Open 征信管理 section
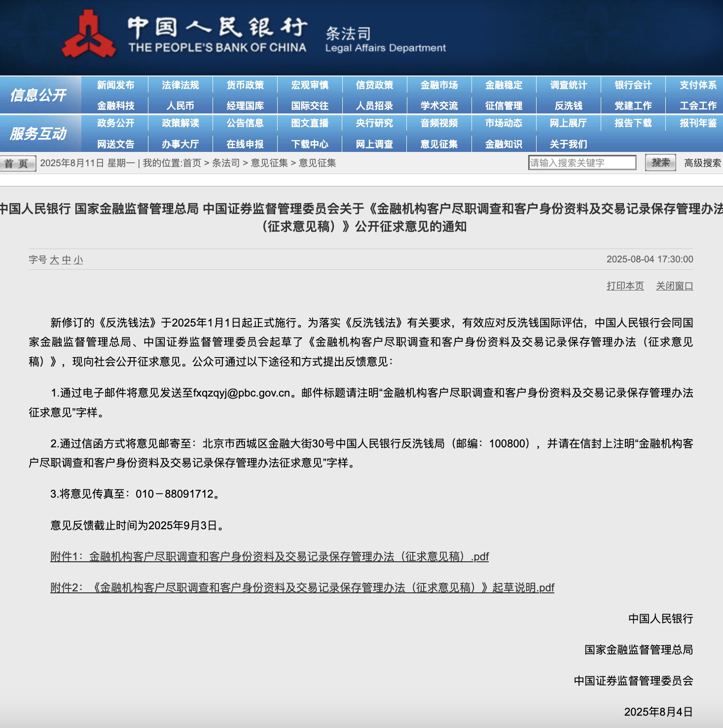Image resolution: width=723 pixels, height=728 pixels. click(504, 106)
